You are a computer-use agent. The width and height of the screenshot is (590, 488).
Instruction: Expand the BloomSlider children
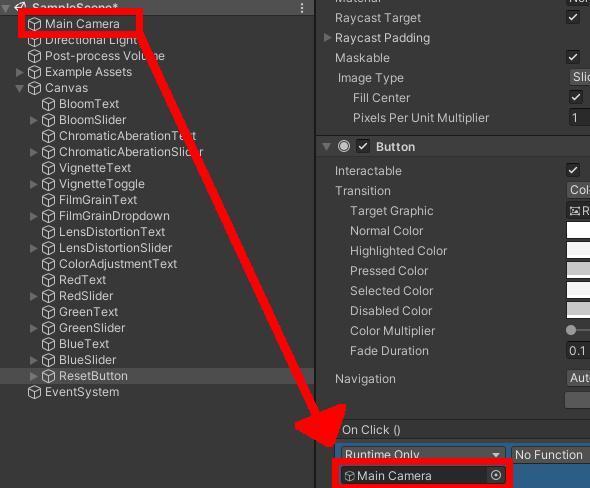33,120
